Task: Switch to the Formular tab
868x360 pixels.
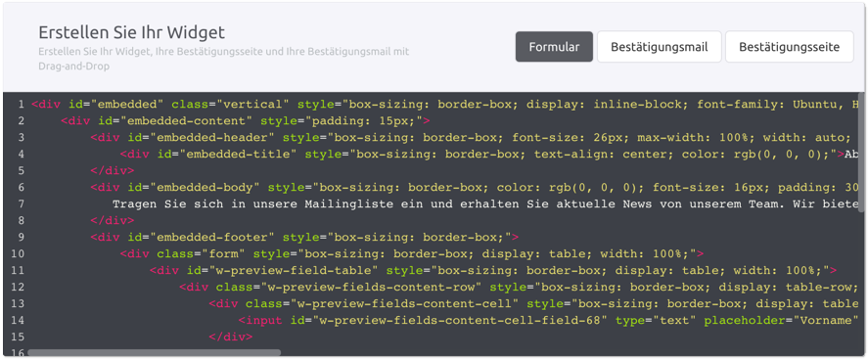Action: tap(554, 46)
